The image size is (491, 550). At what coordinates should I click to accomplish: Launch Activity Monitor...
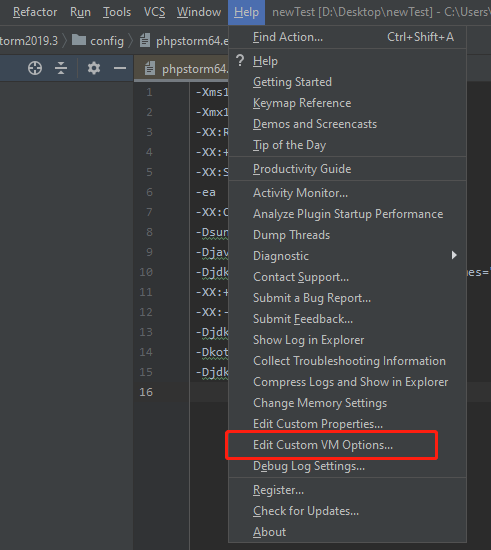[347, 193]
